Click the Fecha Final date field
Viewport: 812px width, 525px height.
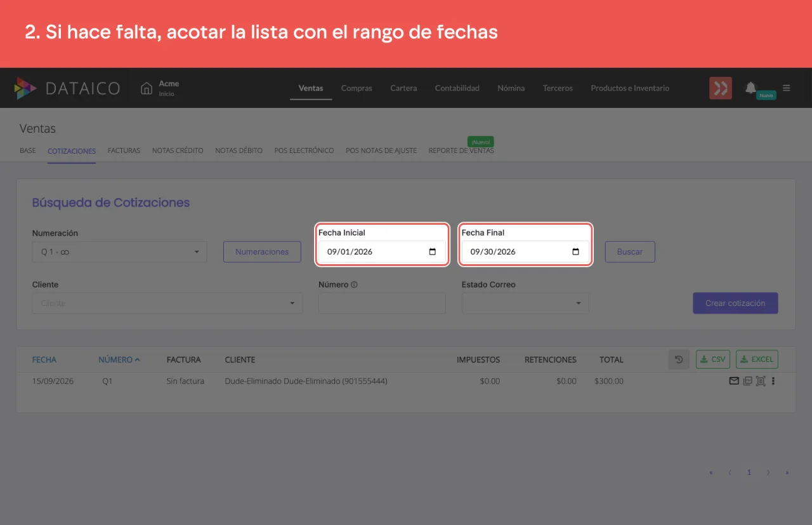point(525,252)
